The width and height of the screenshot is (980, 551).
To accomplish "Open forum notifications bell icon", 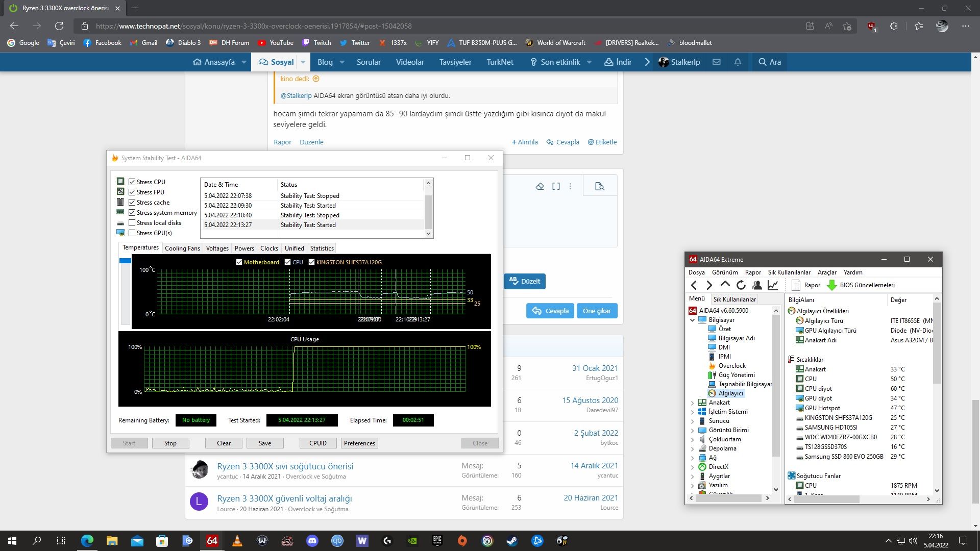I will (x=738, y=62).
